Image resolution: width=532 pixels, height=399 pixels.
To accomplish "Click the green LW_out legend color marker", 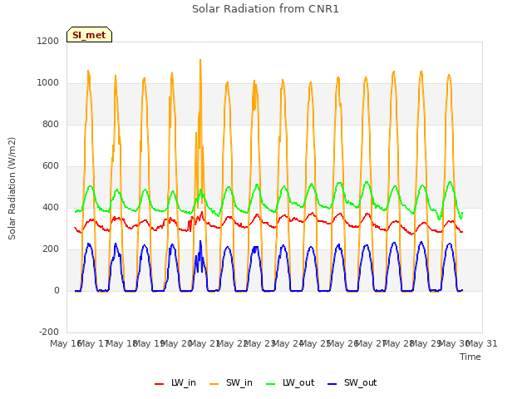I will (x=271, y=384).
